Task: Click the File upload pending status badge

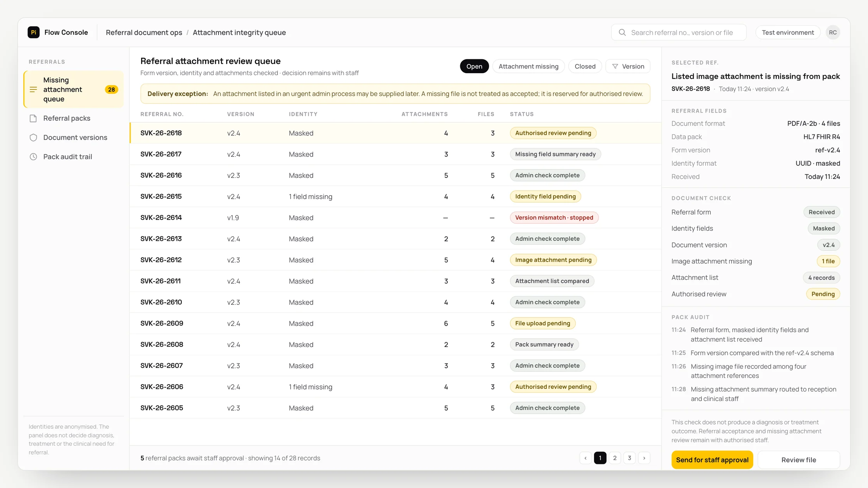Action: 542,323
